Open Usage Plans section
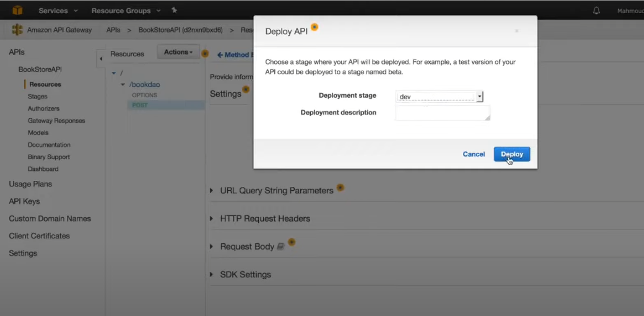The image size is (644, 316). [31, 184]
